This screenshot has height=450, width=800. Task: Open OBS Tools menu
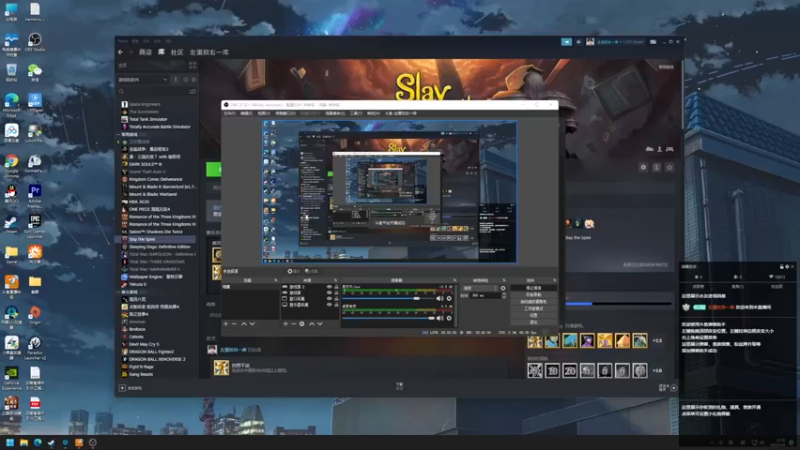point(356,113)
